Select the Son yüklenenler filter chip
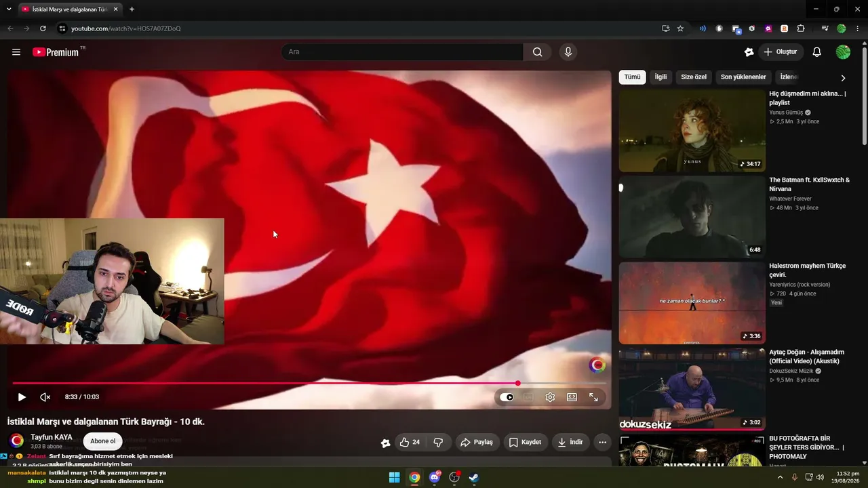The width and height of the screenshot is (868, 488). (743, 77)
